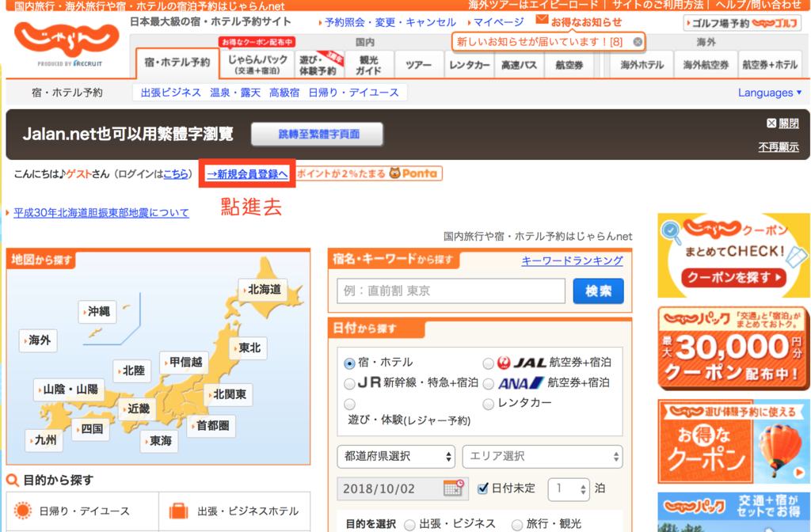This screenshot has height=532, width=811.
Task: Open the エリア選択 dropdown
Action: click(543, 457)
